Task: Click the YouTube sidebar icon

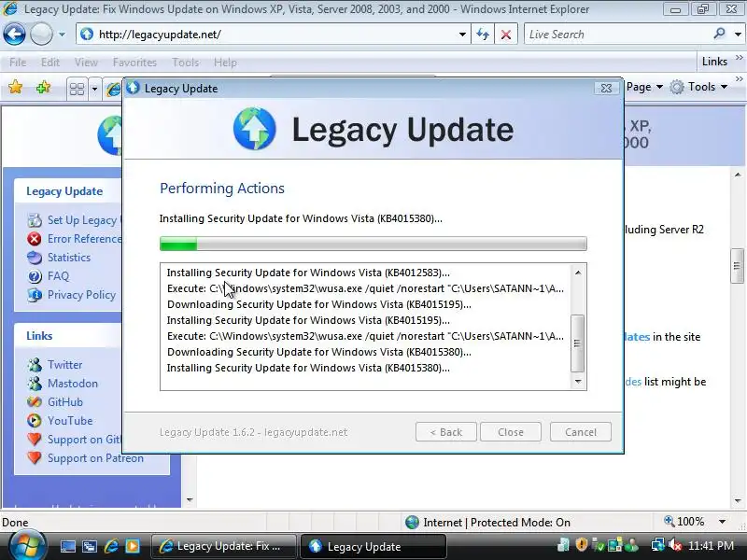Action: (x=35, y=421)
